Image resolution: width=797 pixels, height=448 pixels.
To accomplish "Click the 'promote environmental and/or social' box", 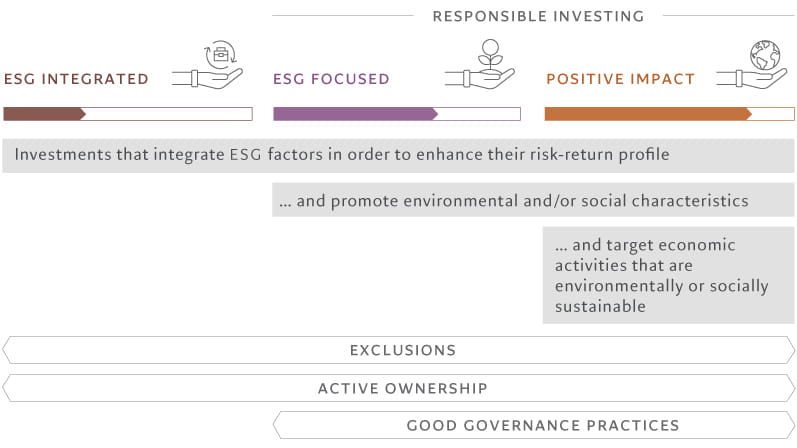I will click(x=533, y=201).
